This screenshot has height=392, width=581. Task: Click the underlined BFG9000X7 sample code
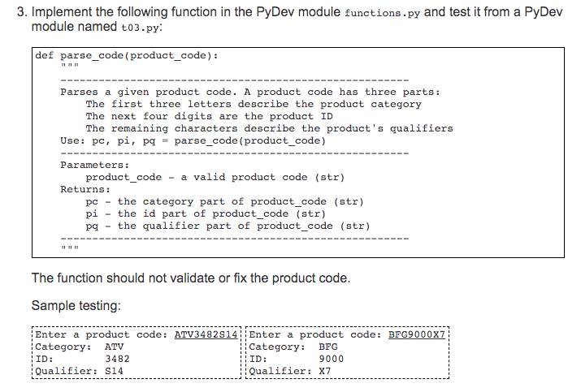pyautogui.click(x=417, y=334)
